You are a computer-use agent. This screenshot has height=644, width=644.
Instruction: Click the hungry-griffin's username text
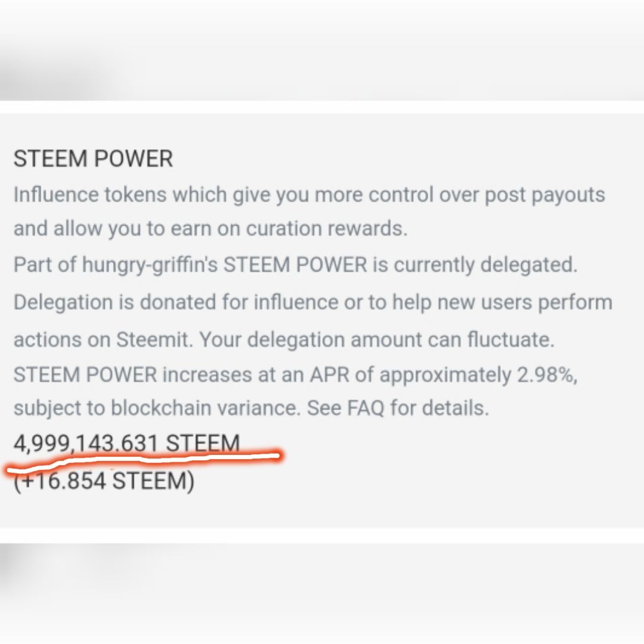(x=150, y=265)
